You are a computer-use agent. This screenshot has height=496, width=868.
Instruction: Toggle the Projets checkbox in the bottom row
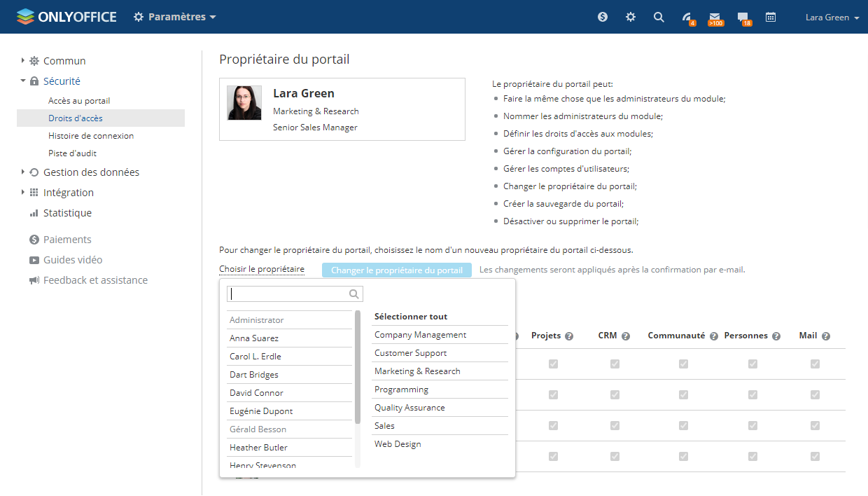tap(553, 457)
